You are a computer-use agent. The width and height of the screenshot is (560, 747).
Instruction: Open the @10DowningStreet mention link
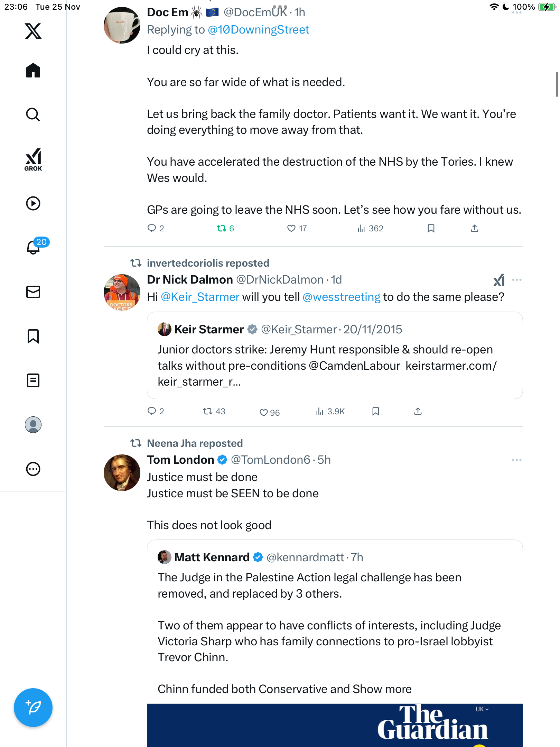click(x=258, y=30)
